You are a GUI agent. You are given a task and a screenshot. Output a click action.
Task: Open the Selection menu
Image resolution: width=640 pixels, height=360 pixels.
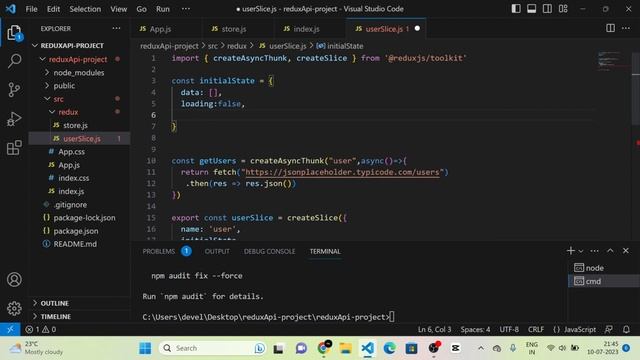coord(85,9)
